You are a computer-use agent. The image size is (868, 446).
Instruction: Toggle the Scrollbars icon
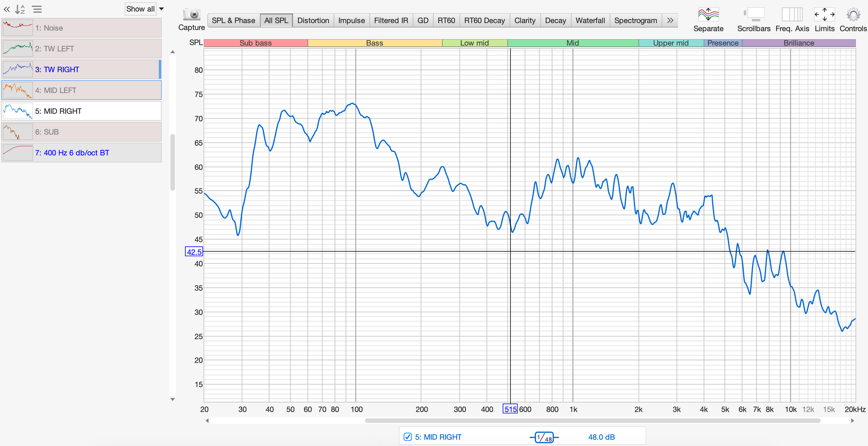pyautogui.click(x=754, y=15)
